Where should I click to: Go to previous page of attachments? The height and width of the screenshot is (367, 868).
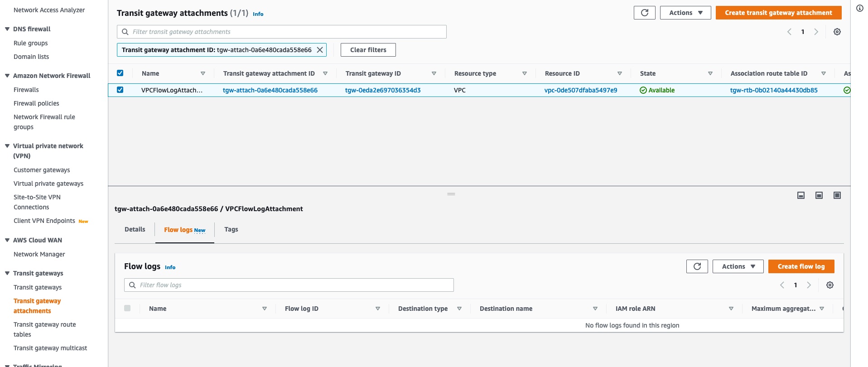789,32
